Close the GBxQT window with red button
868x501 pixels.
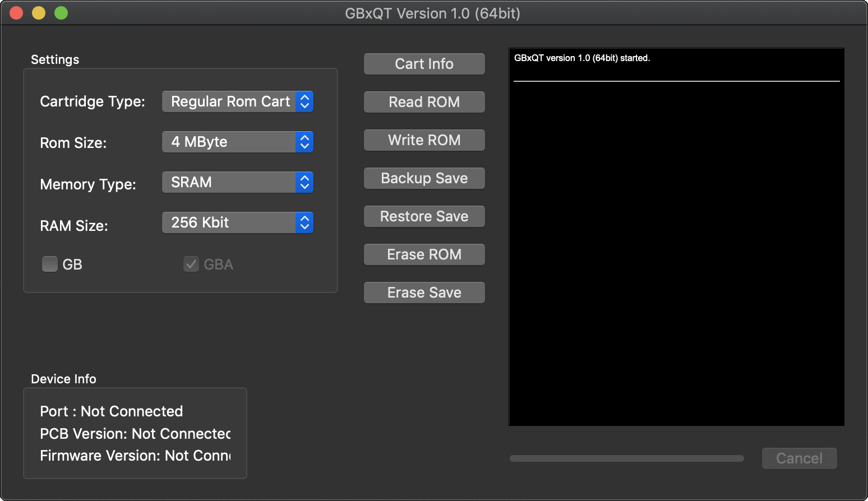[16, 13]
